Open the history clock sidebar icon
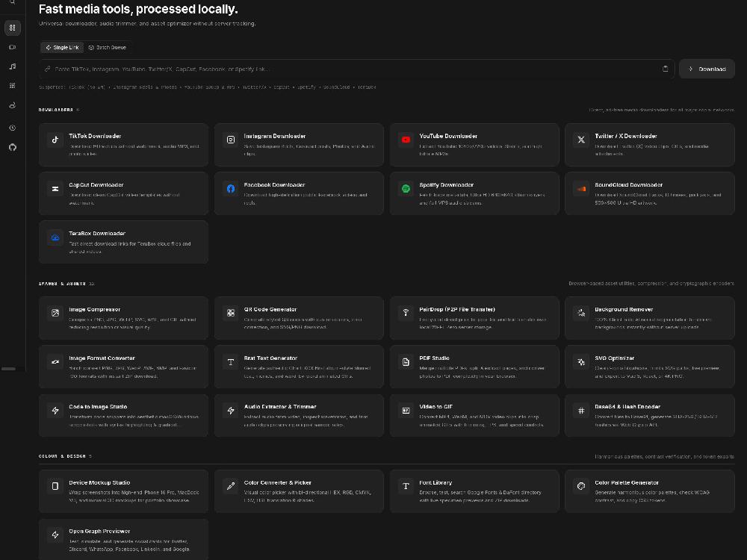Screen dimensions: 747x560 13,128
